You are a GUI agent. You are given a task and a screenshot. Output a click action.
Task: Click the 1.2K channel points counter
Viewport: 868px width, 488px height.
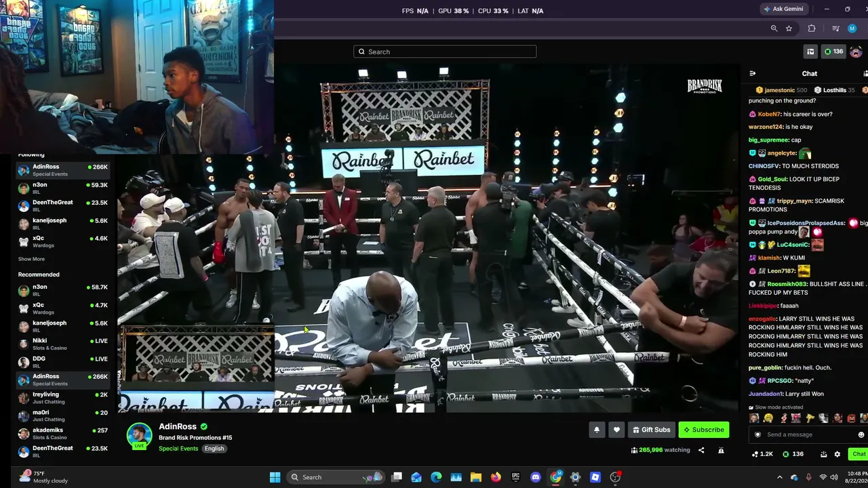(763, 454)
